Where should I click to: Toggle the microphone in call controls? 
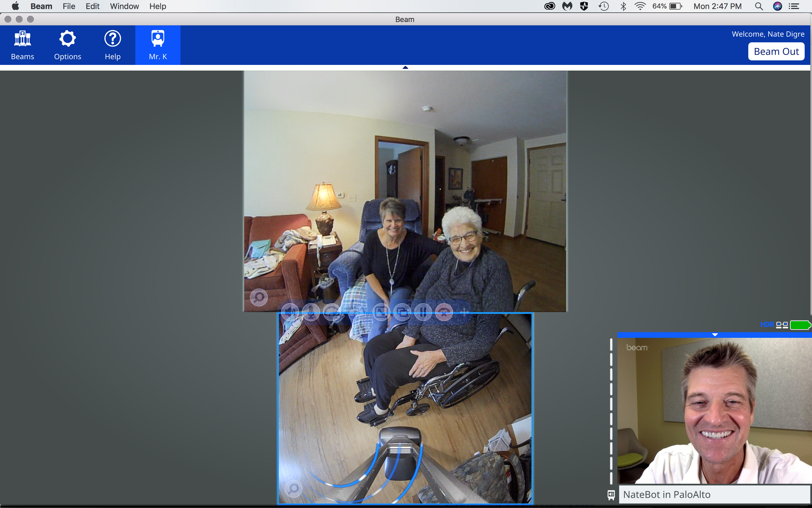311,312
